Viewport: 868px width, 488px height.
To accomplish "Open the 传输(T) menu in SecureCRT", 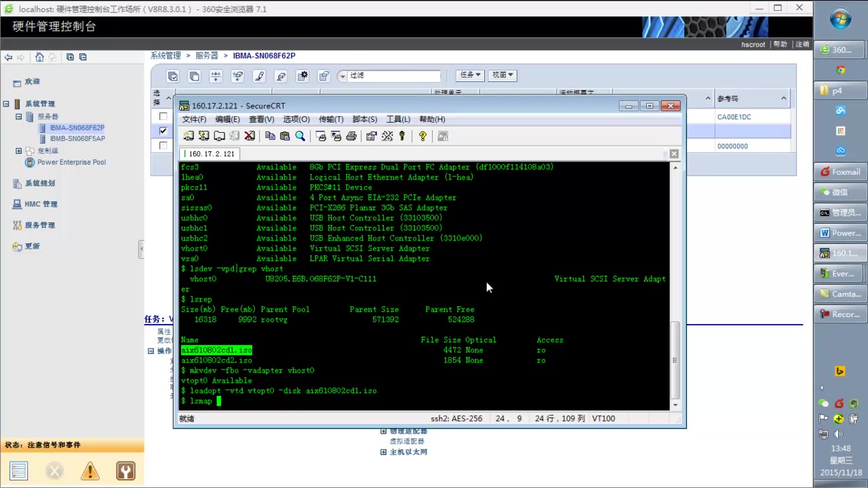I will [331, 119].
